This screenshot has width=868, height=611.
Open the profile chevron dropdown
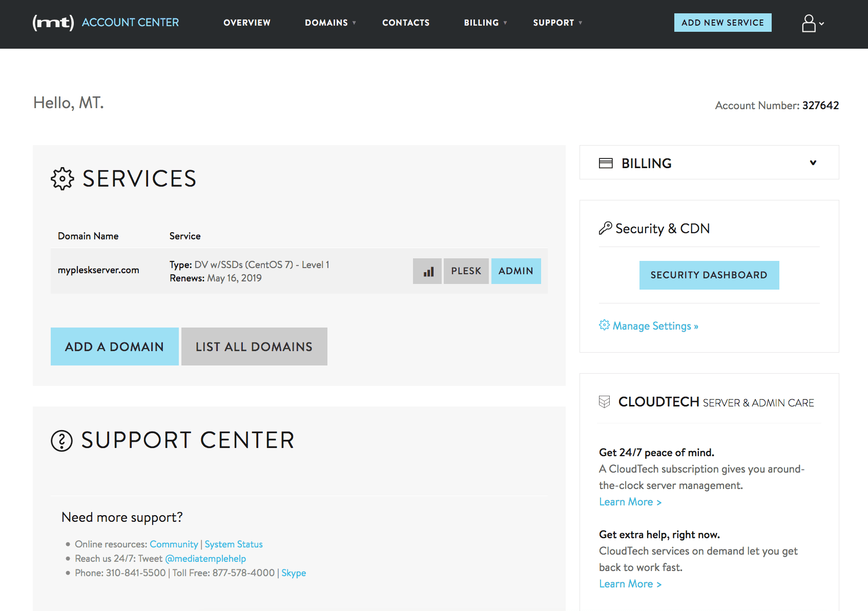tap(822, 24)
